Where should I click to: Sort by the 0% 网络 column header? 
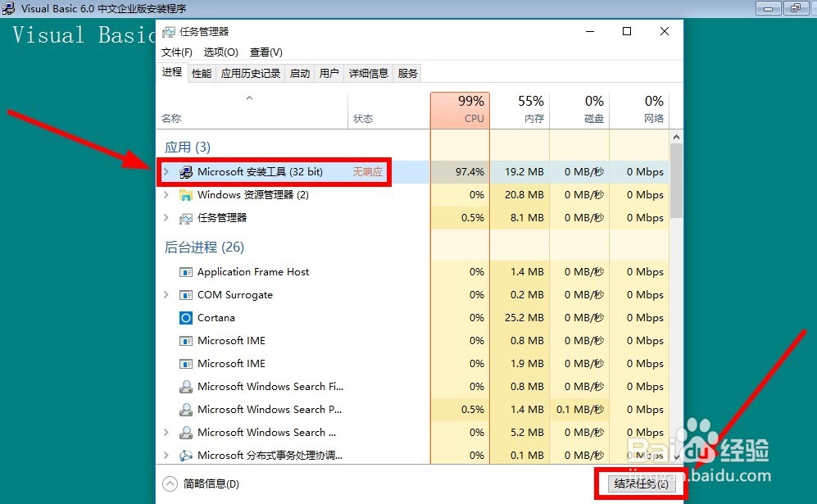coord(639,111)
